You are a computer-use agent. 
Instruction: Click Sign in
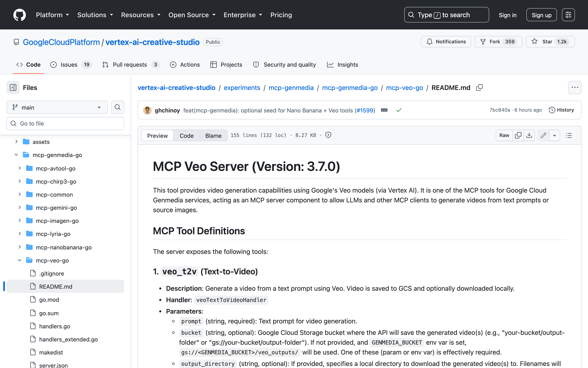tap(508, 15)
